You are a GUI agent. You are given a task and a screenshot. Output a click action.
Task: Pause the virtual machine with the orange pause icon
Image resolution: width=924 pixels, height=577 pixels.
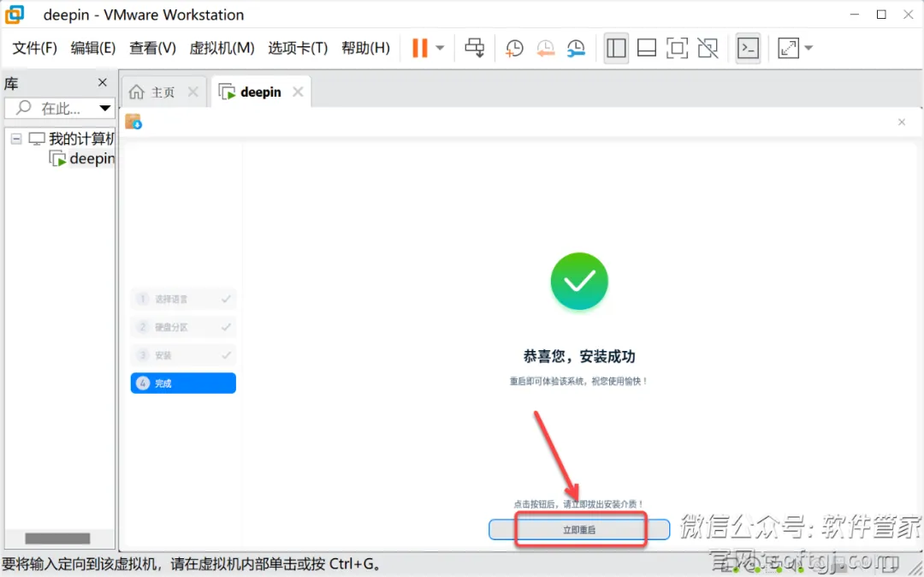point(419,48)
